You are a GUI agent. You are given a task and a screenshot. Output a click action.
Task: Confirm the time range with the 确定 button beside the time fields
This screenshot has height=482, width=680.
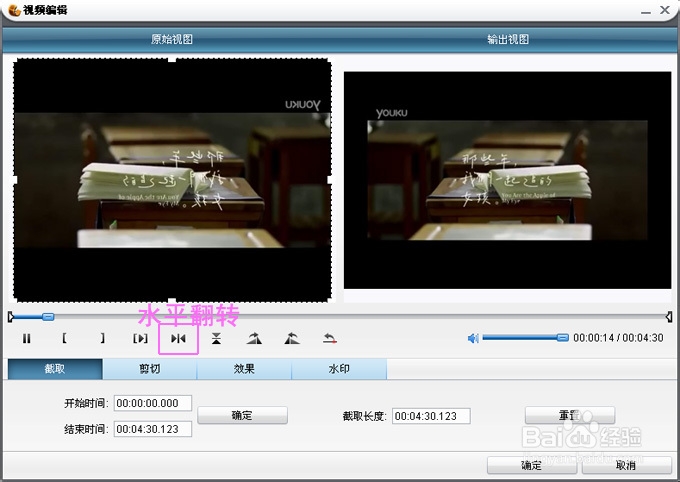(x=242, y=415)
